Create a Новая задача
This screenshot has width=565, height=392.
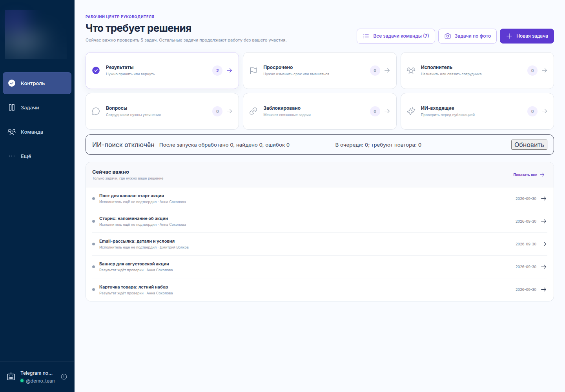pos(527,36)
